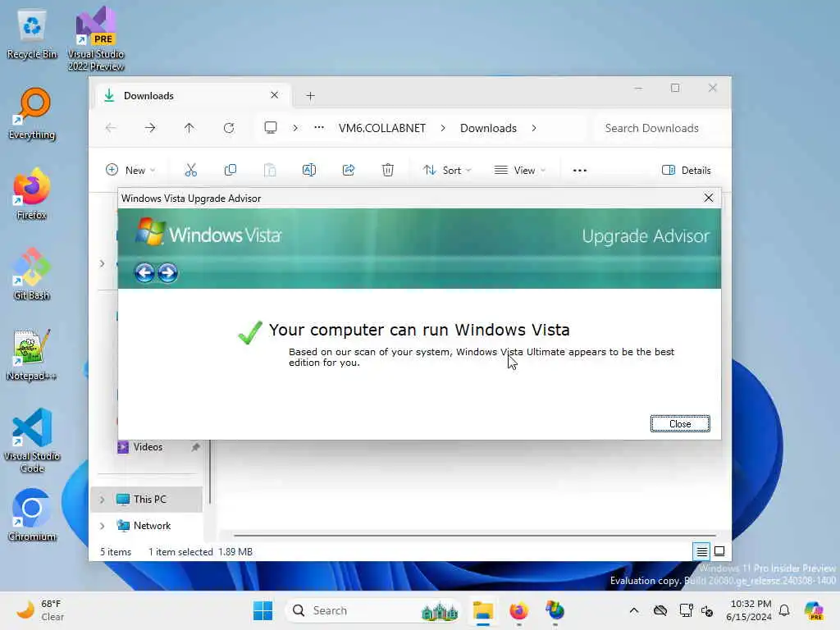Expand chevron after Downloads breadcrumb
This screenshot has height=630, width=840.
533,128
